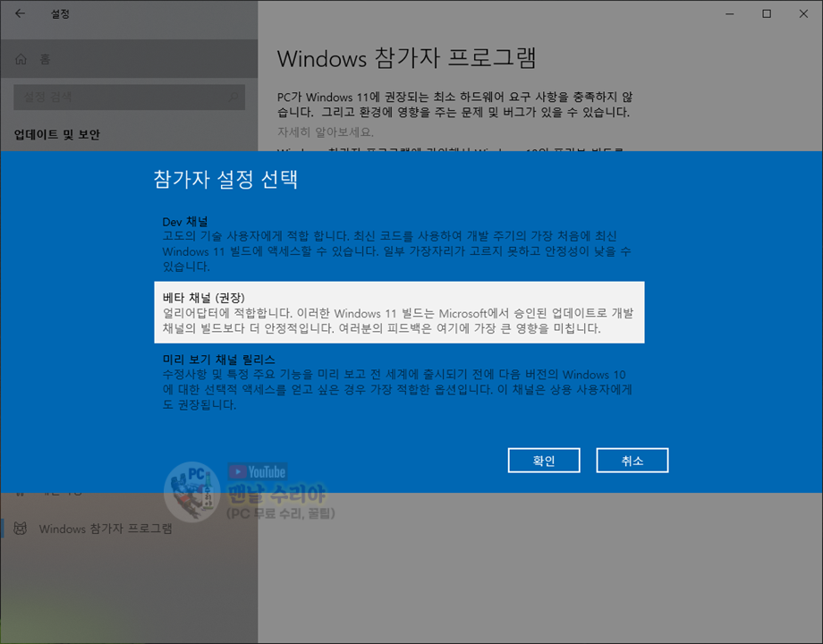Click the search magnifier icon in the settings search box
The image size is (823, 644).
(x=233, y=97)
